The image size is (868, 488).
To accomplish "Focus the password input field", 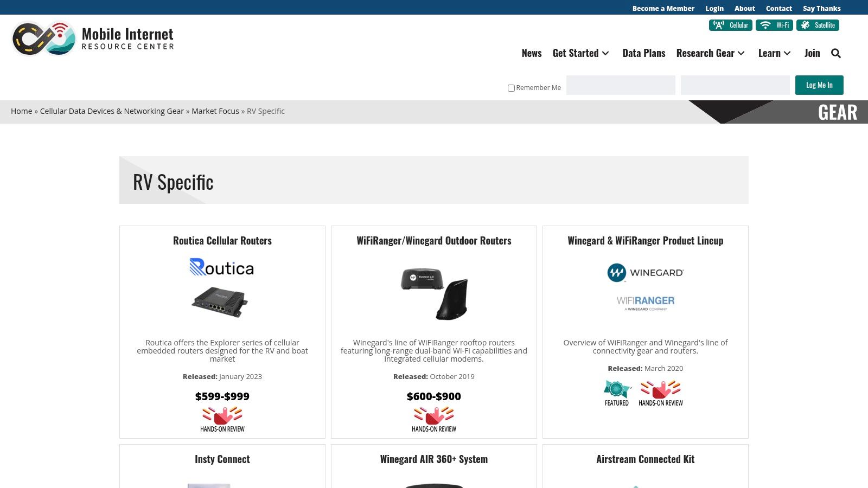I will (735, 85).
